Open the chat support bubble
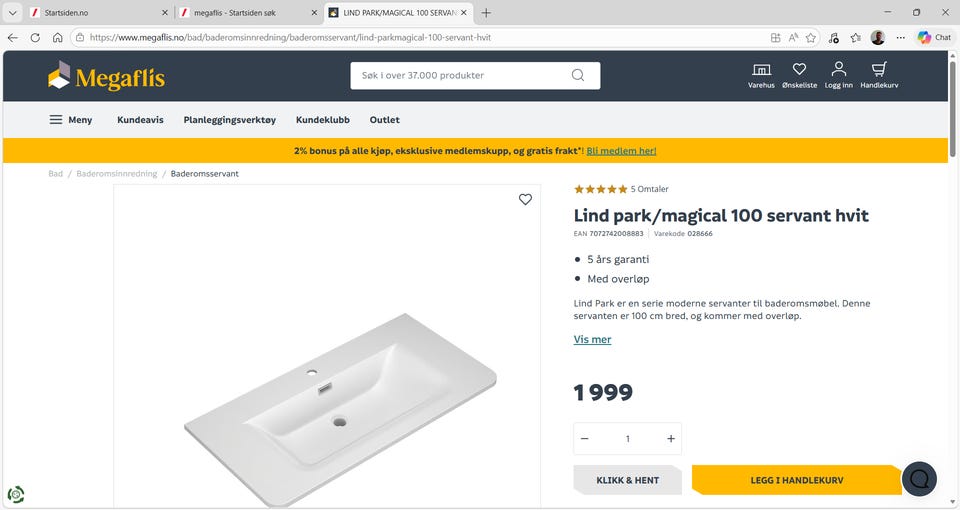Image resolution: width=960 pixels, height=510 pixels. [x=919, y=479]
